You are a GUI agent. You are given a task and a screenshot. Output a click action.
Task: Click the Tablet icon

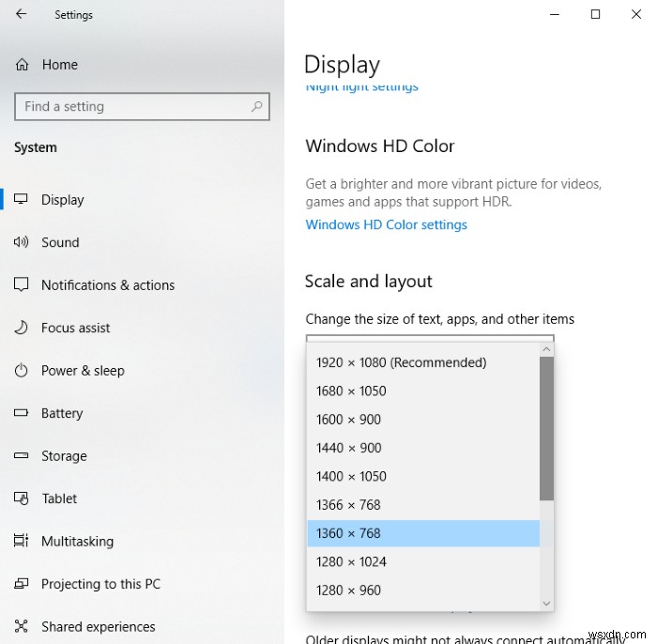[22, 498]
